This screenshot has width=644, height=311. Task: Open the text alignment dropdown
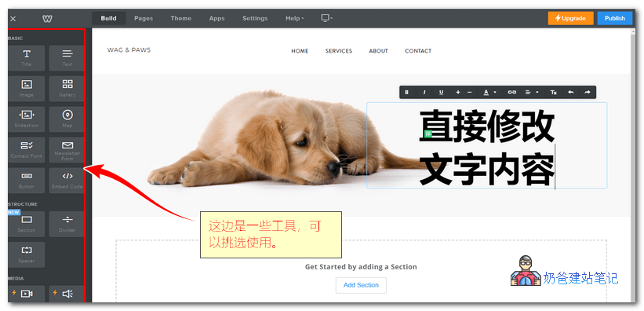532,92
